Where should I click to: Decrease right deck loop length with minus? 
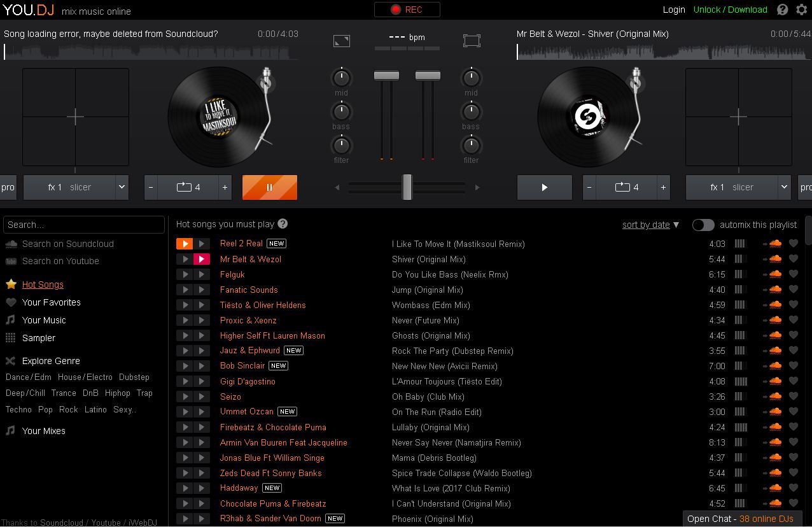point(589,187)
